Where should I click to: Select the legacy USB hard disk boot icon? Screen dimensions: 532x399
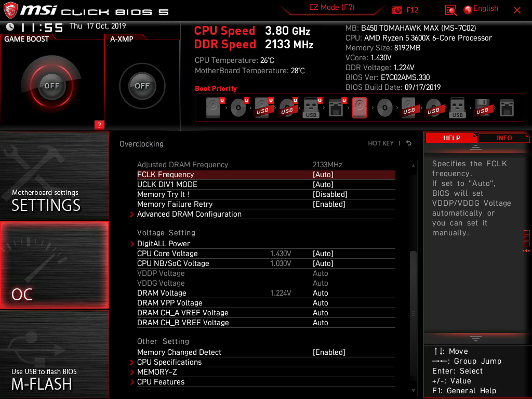tap(409, 108)
